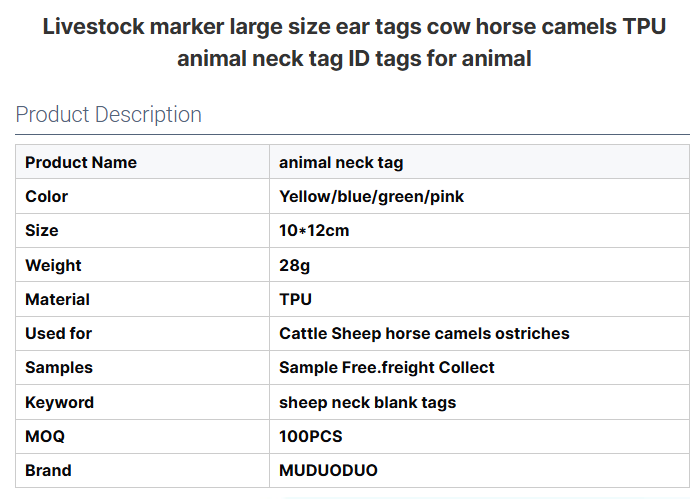Click the 100PCS minimum order value
Viewport: 700px width, 499px height.
pyautogui.click(x=310, y=436)
